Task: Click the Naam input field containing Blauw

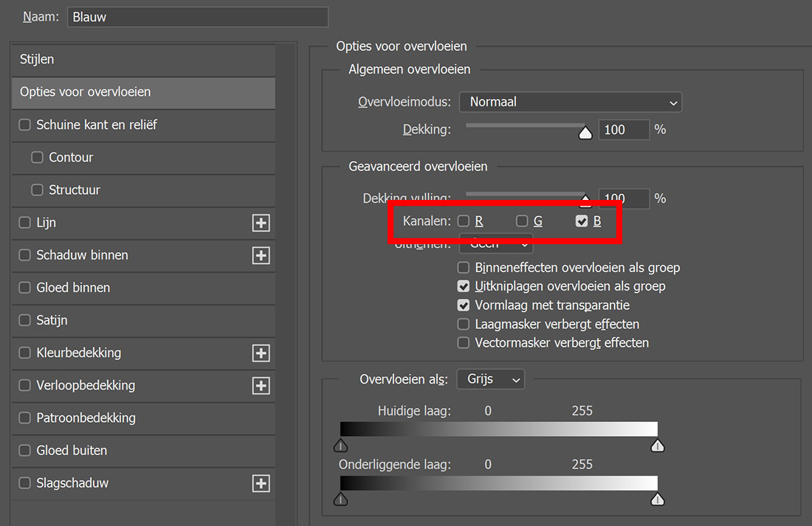Action: point(197,17)
